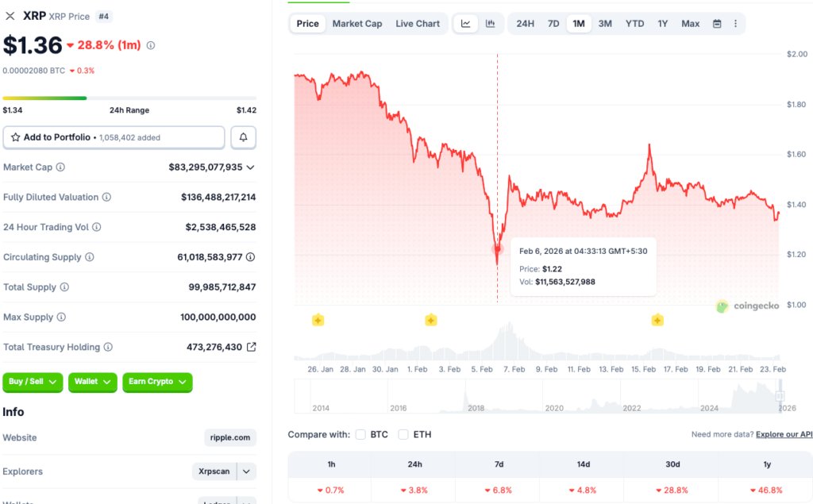This screenshot has height=504, width=813.
Task: Enable the BTC comparison checkbox
Action: [361, 434]
